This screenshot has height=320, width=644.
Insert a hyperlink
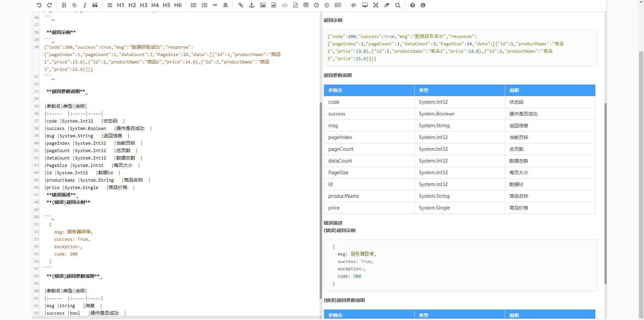point(240,5)
